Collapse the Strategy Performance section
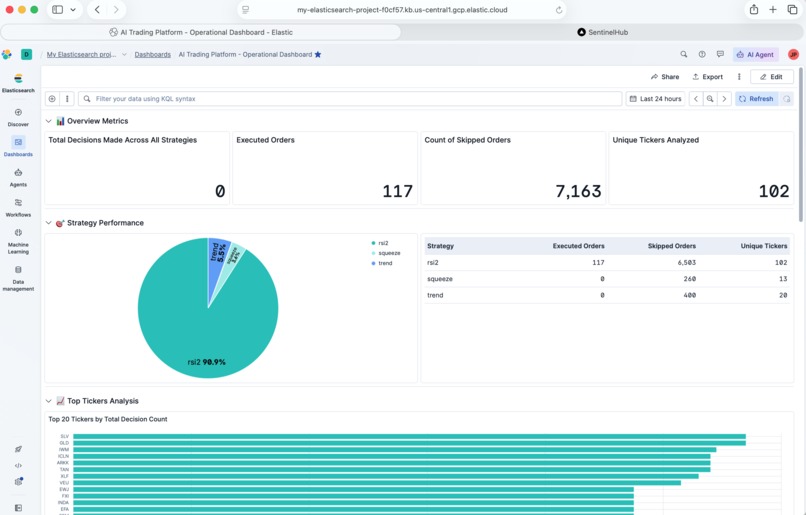 48,223
